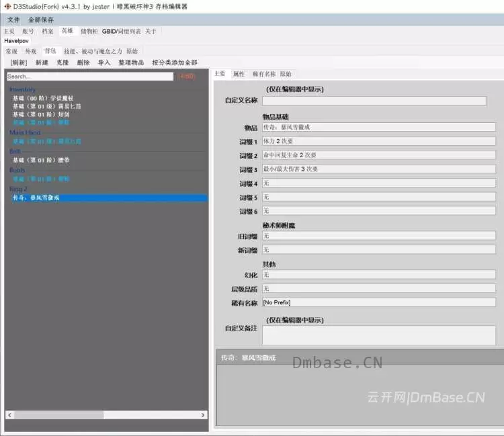Click the 词缀 4 field

click(379, 183)
